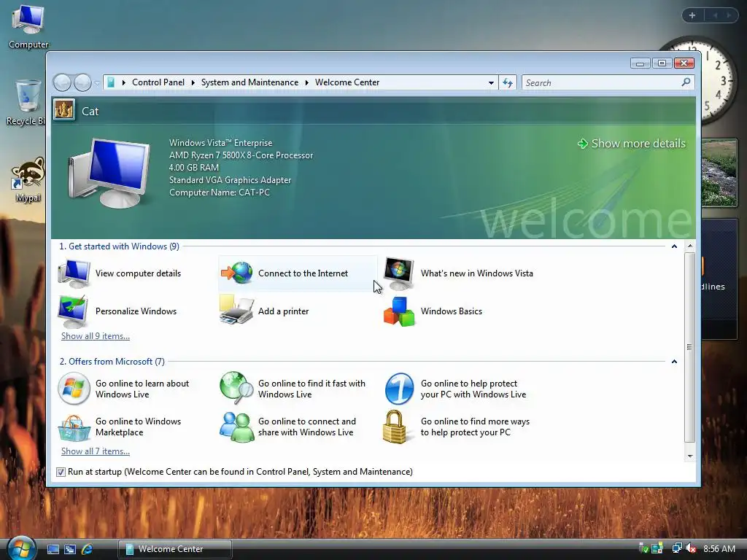Click the network tray icon
This screenshot has height=560, width=747.
point(677,548)
